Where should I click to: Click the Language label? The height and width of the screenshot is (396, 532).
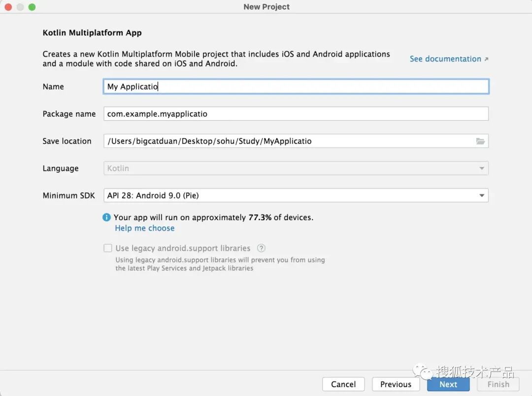61,168
